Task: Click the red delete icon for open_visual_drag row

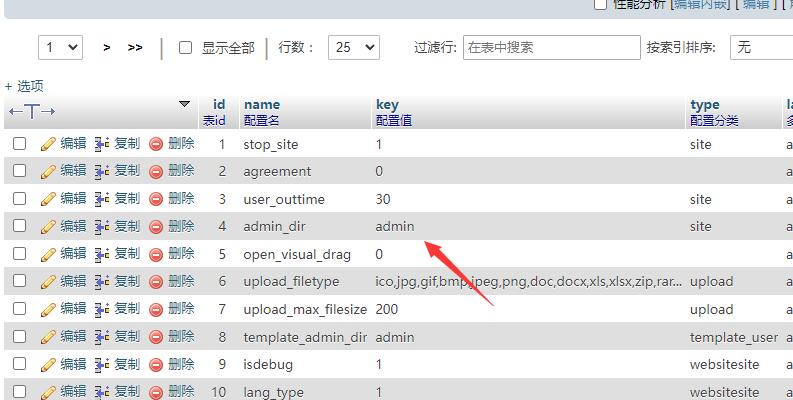Action: (x=155, y=254)
